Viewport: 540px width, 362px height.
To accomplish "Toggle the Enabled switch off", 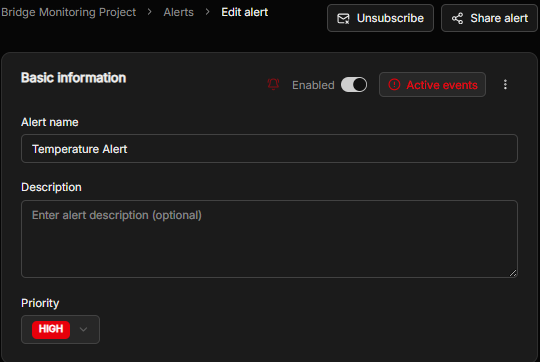I will (354, 85).
